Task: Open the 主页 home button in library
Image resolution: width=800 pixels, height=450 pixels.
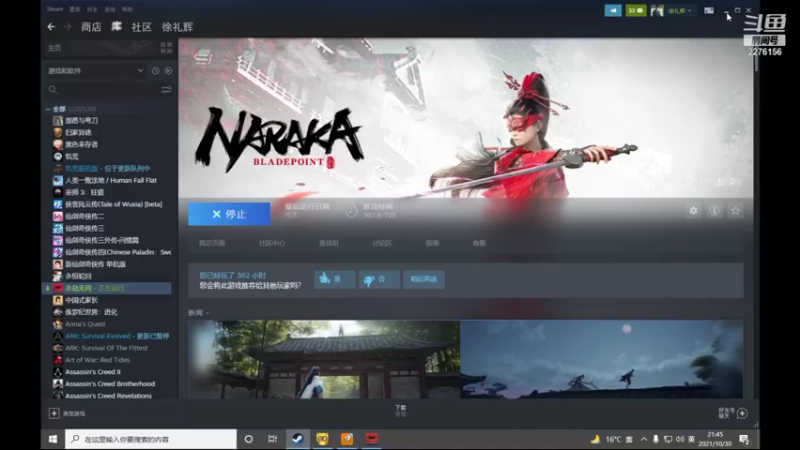Action: (55, 48)
